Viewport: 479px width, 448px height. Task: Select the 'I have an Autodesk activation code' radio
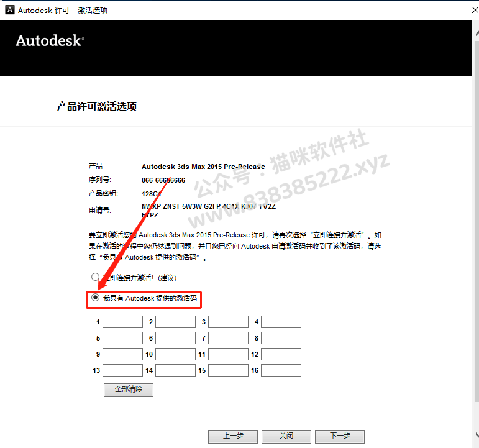pos(95,298)
